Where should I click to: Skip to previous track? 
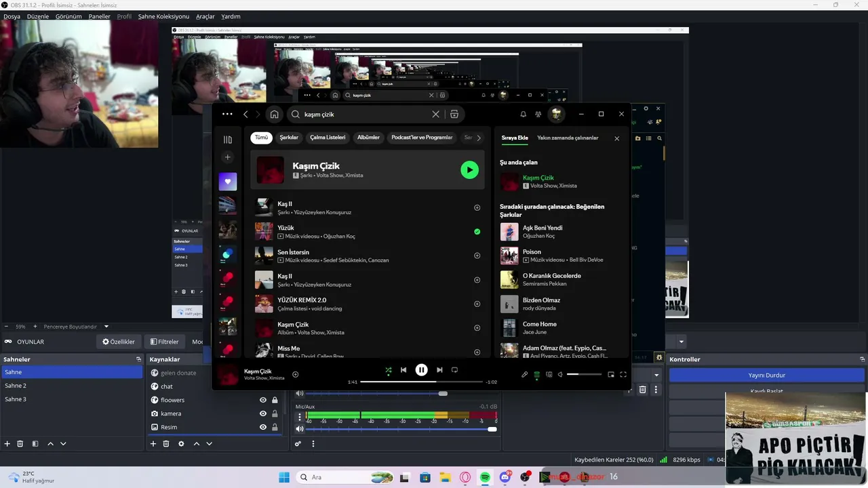pos(403,370)
